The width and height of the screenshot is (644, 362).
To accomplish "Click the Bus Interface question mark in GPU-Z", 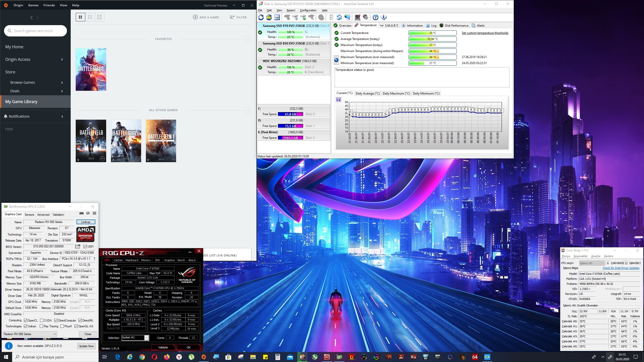I will pos(94,259).
